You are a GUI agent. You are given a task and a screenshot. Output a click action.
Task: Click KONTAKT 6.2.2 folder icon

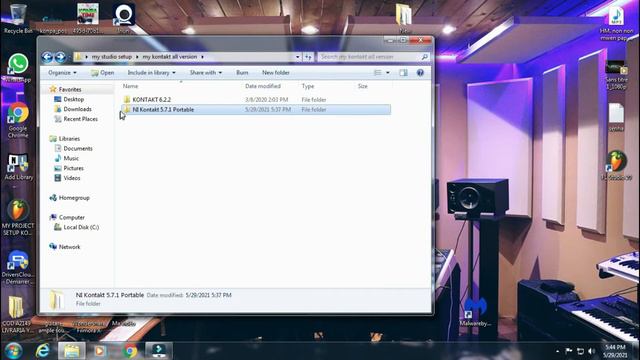point(127,100)
